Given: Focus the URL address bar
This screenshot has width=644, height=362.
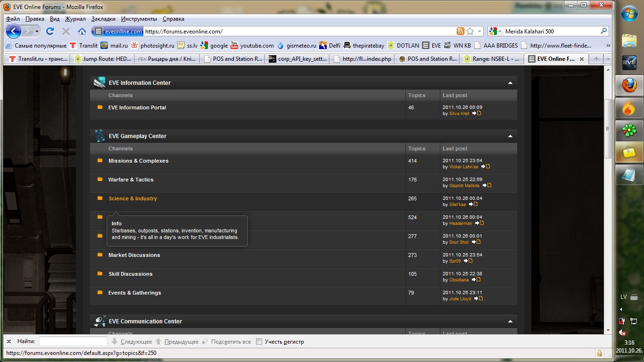Looking at the screenshot, I should (299, 32).
